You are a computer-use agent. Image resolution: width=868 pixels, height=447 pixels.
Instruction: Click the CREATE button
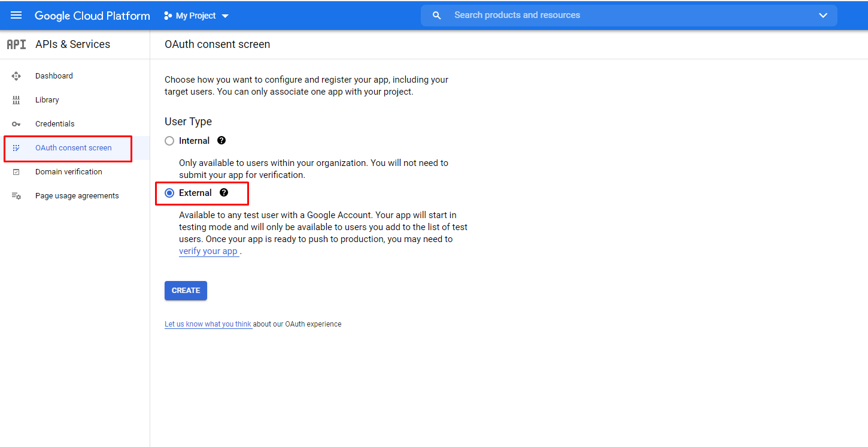pyautogui.click(x=186, y=291)
